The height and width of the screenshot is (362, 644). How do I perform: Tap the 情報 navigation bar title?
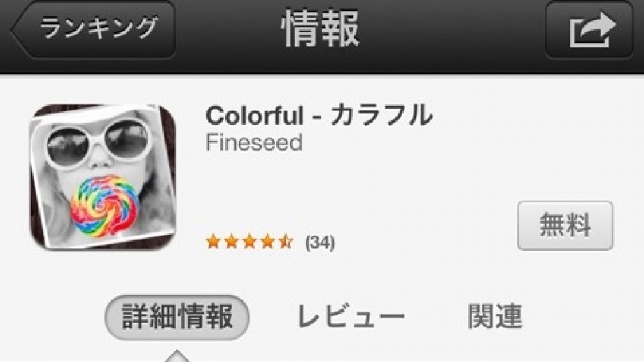[x=321, y=29]
